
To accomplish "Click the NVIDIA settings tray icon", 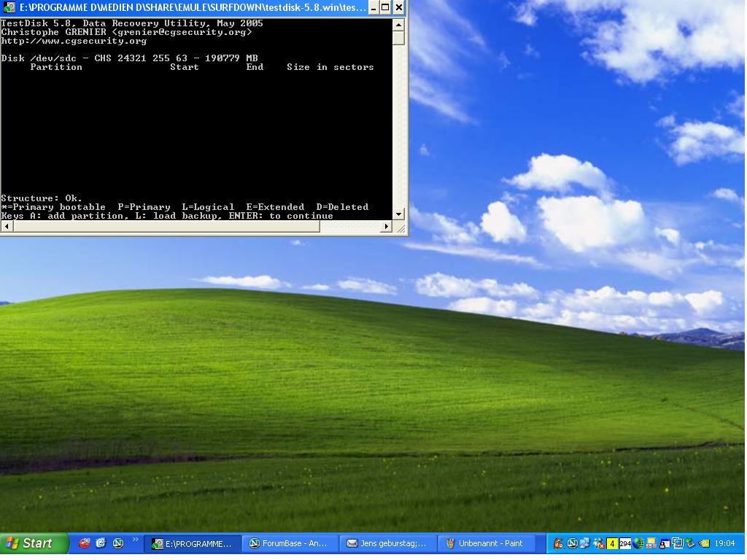I will (x=704, y=543).
